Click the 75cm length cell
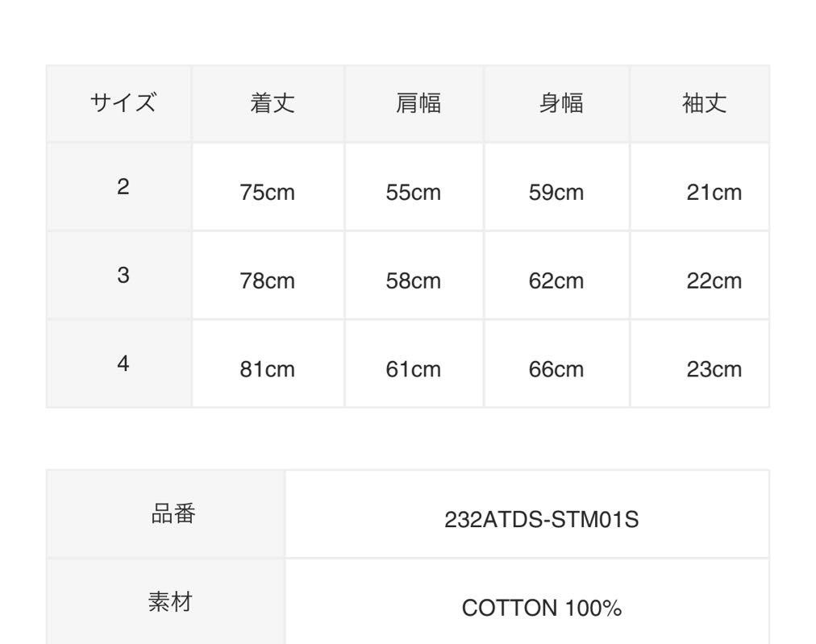816x644 pixels. click(268, 187)
